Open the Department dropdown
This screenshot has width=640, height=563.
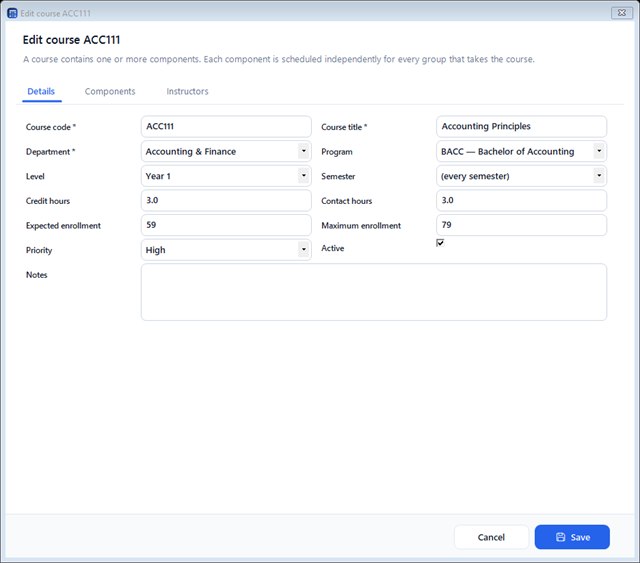[x=226, y=151]
